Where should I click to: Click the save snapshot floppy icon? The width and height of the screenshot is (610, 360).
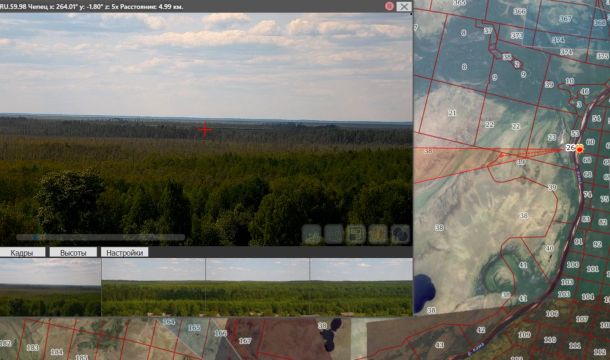pos(356,234)
